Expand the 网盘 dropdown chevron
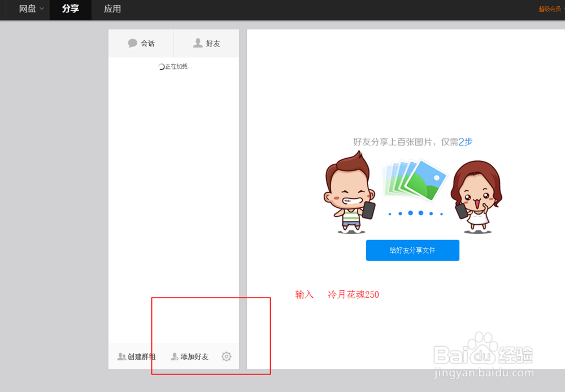Viewport: 565px width, 392px height. tap(43, 10)
